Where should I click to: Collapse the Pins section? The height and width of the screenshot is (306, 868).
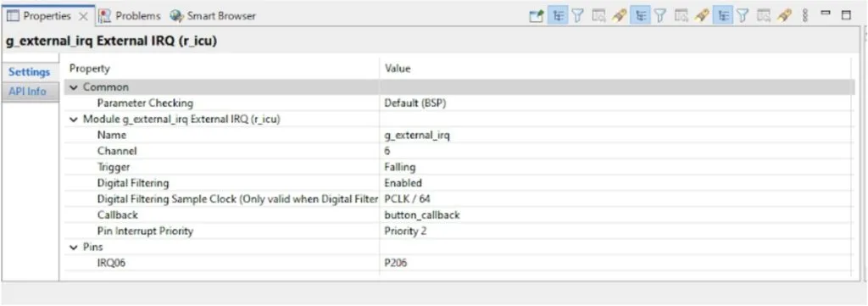tap(75, 248)
